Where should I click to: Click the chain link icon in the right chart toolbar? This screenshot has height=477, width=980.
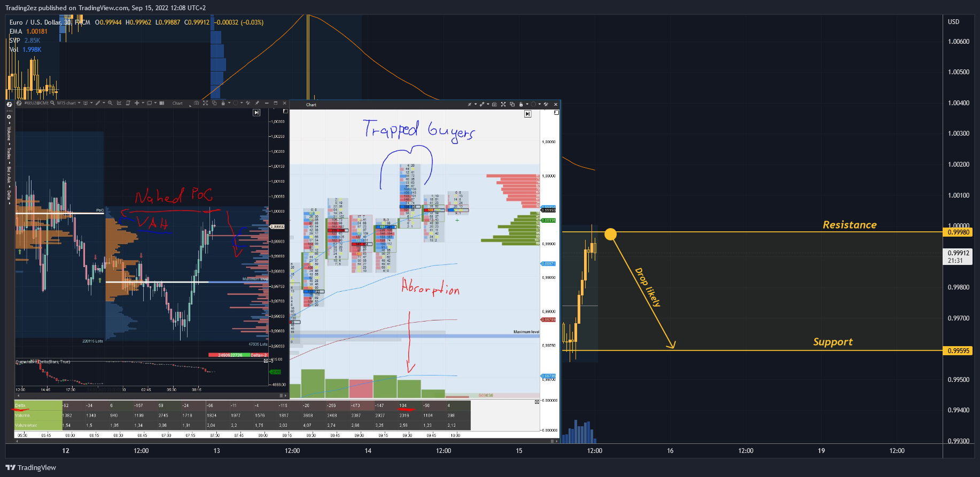point(482,104)
